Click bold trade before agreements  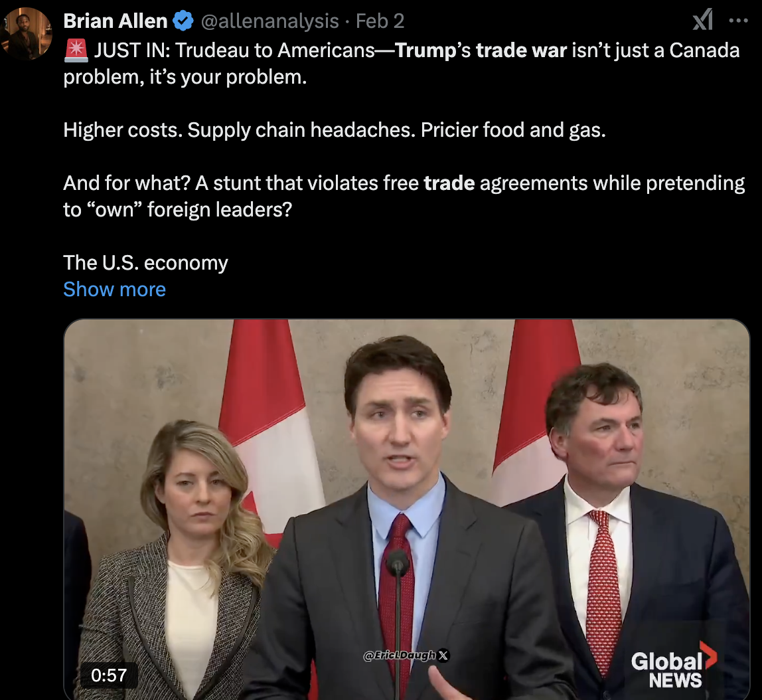tap(449, 183)
